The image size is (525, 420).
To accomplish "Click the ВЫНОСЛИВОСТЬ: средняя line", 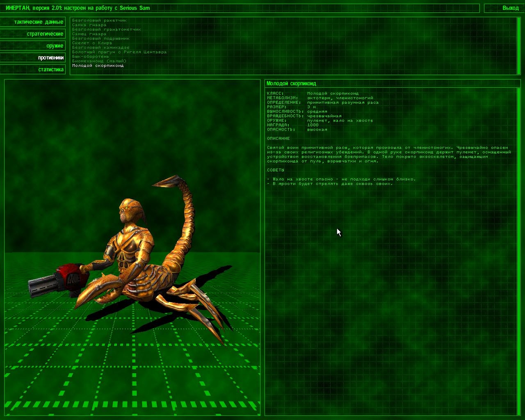I will click(x=297, y=111).
